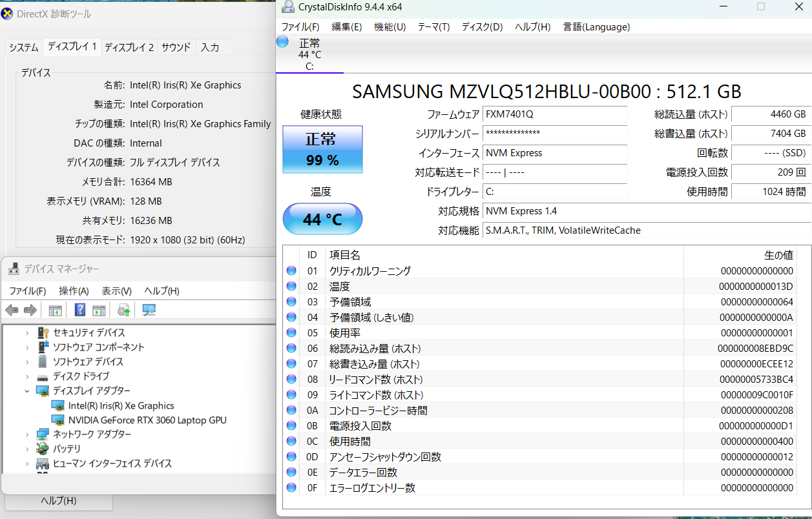The height and width of the screenshot is (519, 812).
Task: Click the Intel Iris Xe Graphics adapter icon
Action: coord(58,405)
